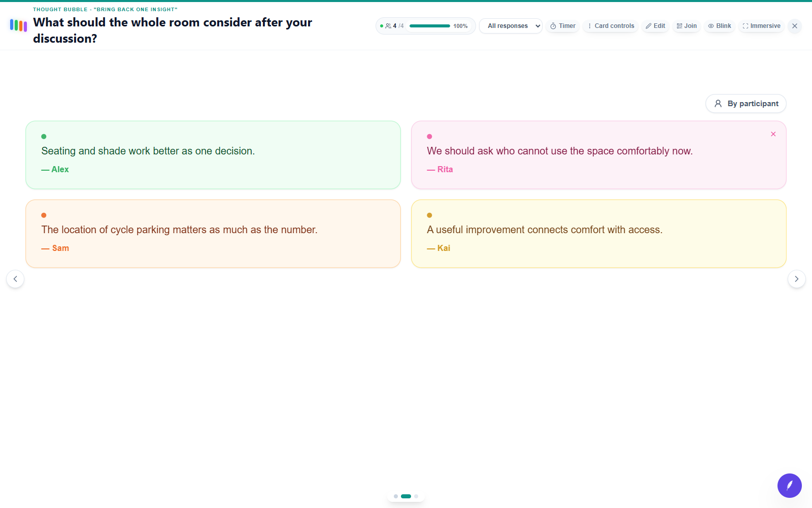The width and height of the screenshot is (812, 508).
Task: Select the active middle pagination indicator
Action: coord(406,496)
